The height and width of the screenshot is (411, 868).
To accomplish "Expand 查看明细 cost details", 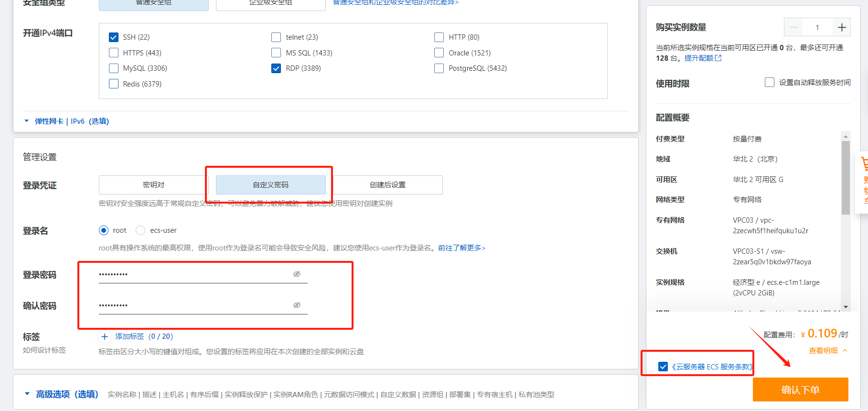I will click(828, 351).
